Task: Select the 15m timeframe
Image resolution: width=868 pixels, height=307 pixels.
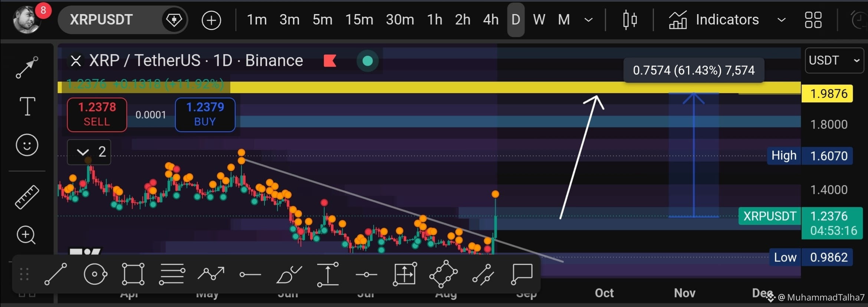Action: (x=359, y=20)
